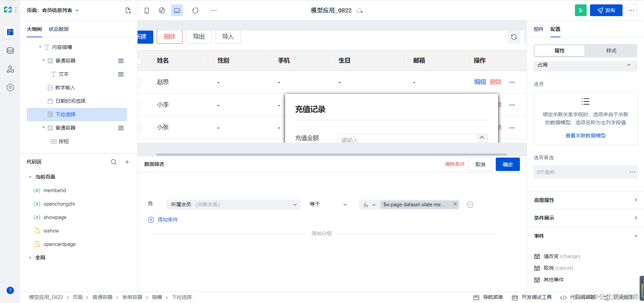Click the 导入 button
Screen dimensions: 644x303
228,37
